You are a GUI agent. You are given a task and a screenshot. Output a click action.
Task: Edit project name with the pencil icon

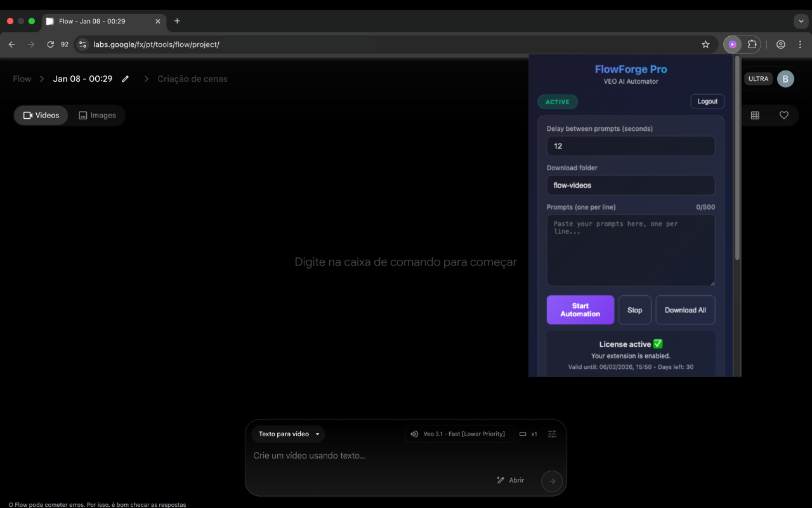(x=126, y=79)
